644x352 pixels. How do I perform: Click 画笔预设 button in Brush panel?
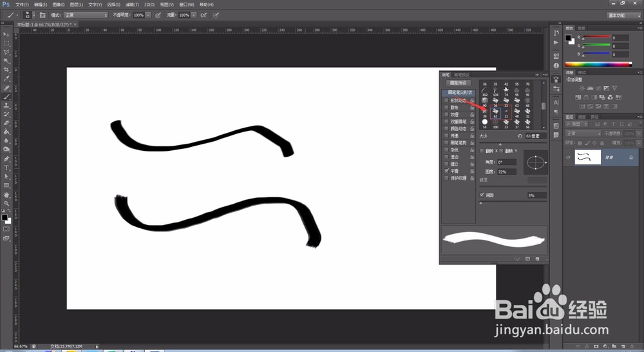click(458, 83)
